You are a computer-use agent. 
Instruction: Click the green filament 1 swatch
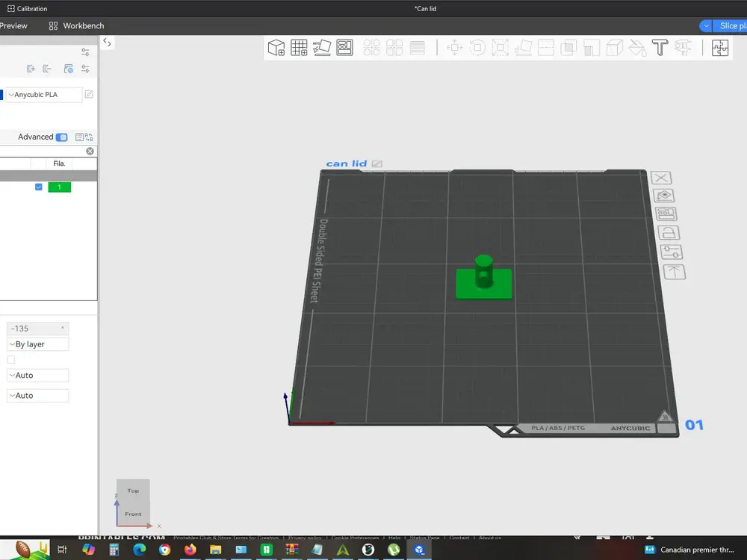tap(60, 187)
